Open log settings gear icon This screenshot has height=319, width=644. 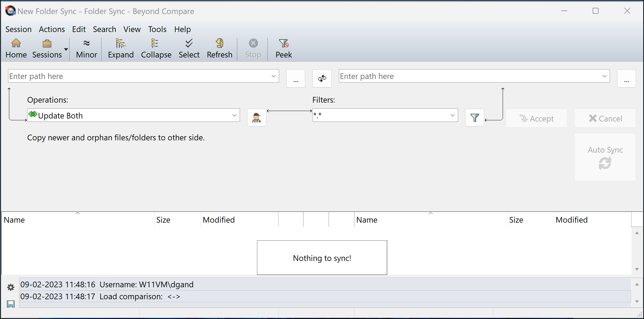11,287
